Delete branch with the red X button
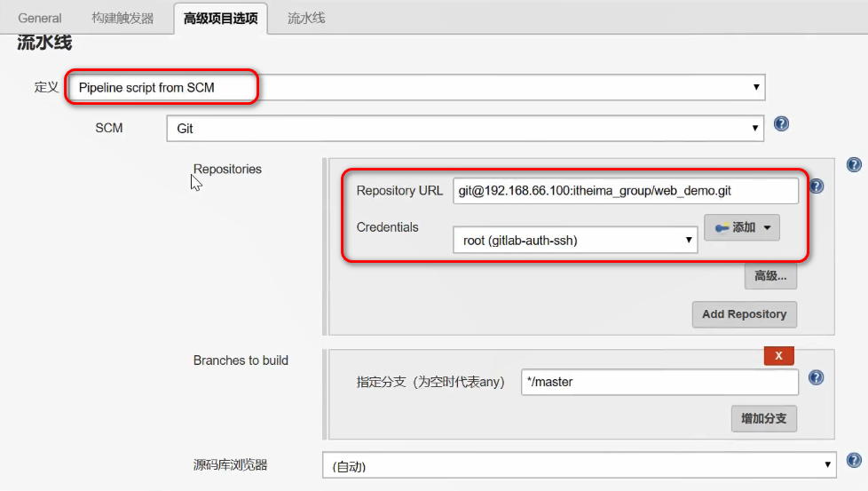Image resolution: width=868 pixels, height=491 pixels. pyautogui.click(x=779, y=356)
